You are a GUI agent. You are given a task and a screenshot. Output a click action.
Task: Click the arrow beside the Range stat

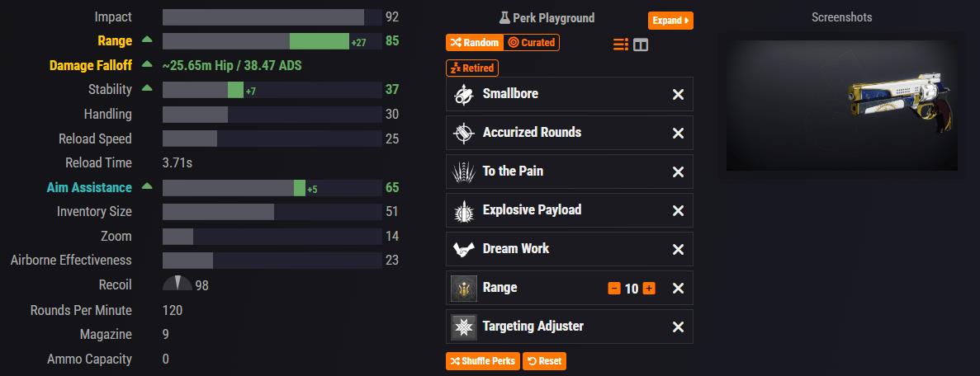click(x=147, y=40)
